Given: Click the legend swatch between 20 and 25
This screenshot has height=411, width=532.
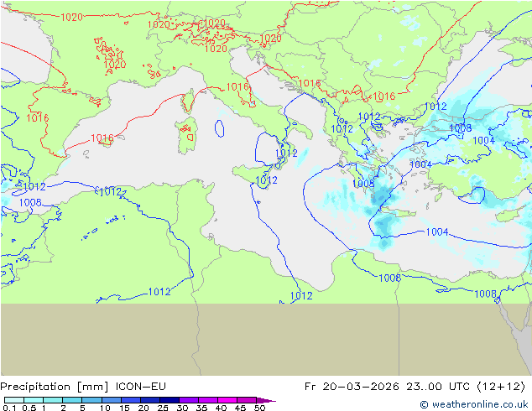Looking at the screenshot, I should point(149,400).
